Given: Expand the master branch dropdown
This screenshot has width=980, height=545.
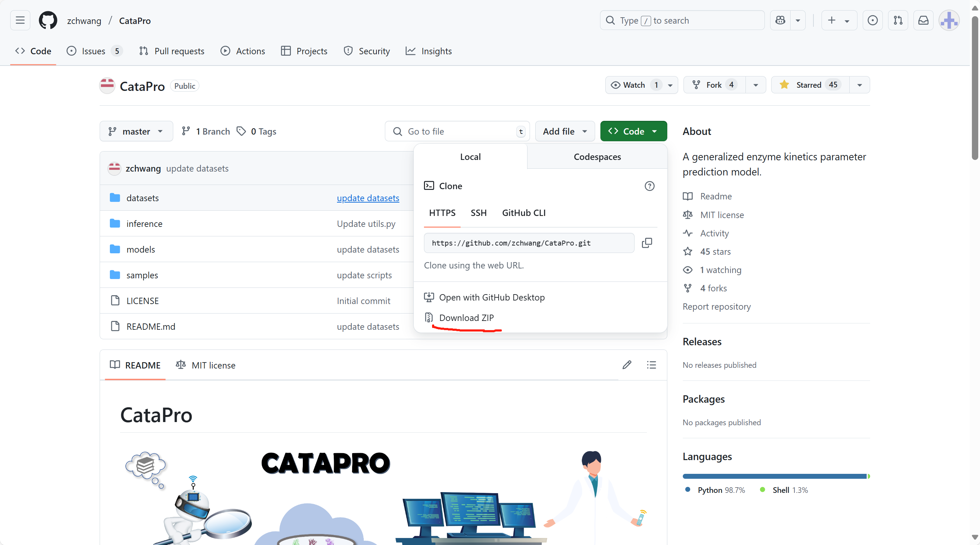Looking at the screenshot, I should click(x=136, y=131).
